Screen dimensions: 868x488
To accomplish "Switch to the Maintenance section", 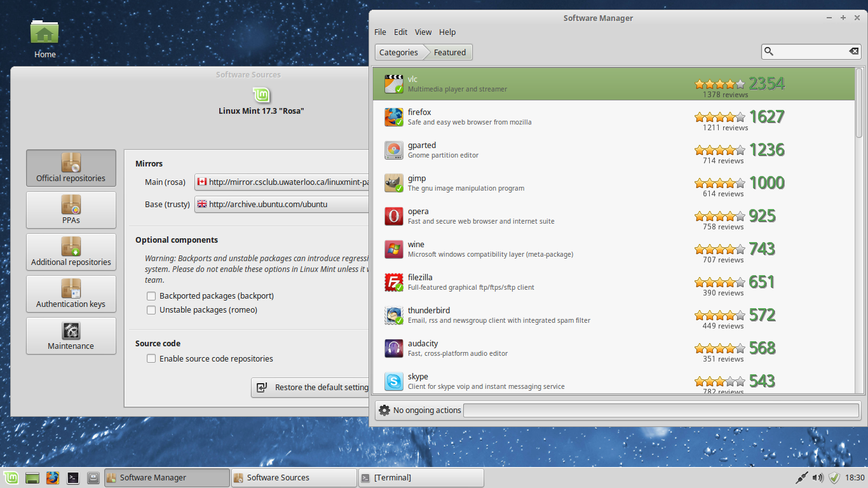I will pyautogui.click(x=71, y=336).
